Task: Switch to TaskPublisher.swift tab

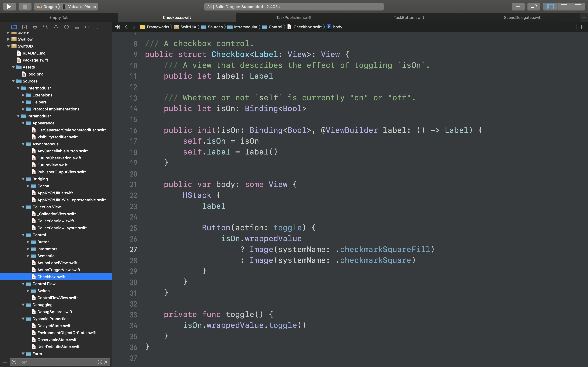Action: 293,17
